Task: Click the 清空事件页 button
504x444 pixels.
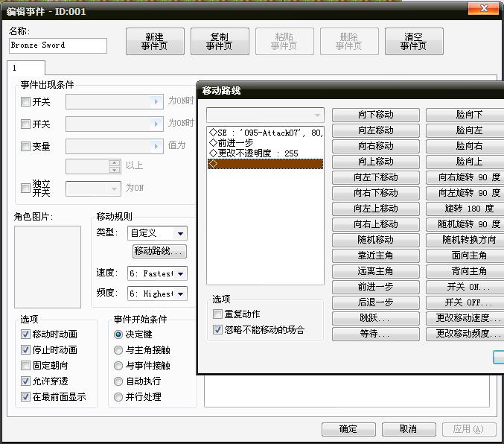Action: 414,41
